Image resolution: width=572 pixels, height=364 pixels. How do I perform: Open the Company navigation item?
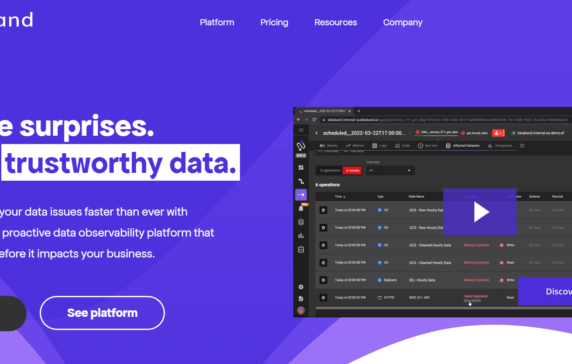(403, 23)
